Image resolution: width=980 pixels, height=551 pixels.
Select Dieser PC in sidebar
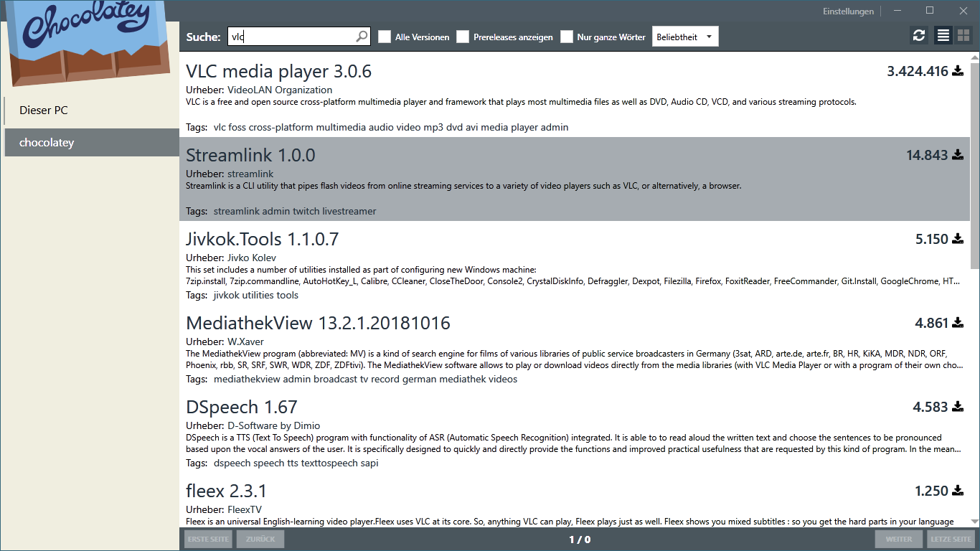click(x=92, y=110)
